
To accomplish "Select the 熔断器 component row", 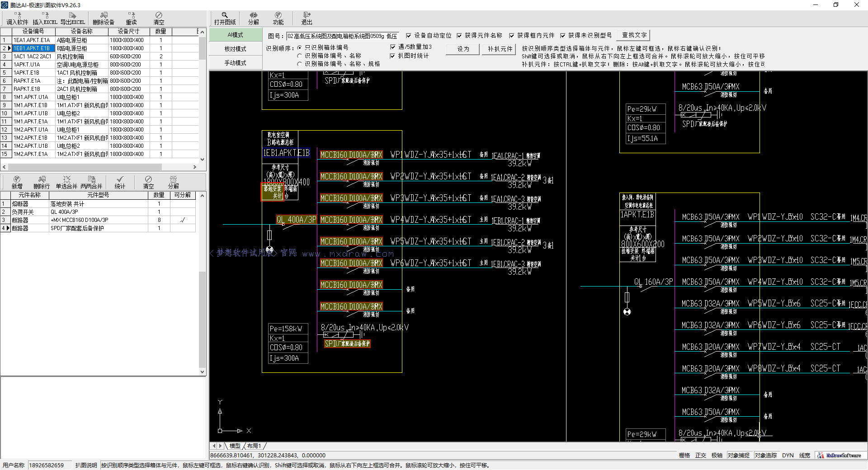I will (98, 204).
